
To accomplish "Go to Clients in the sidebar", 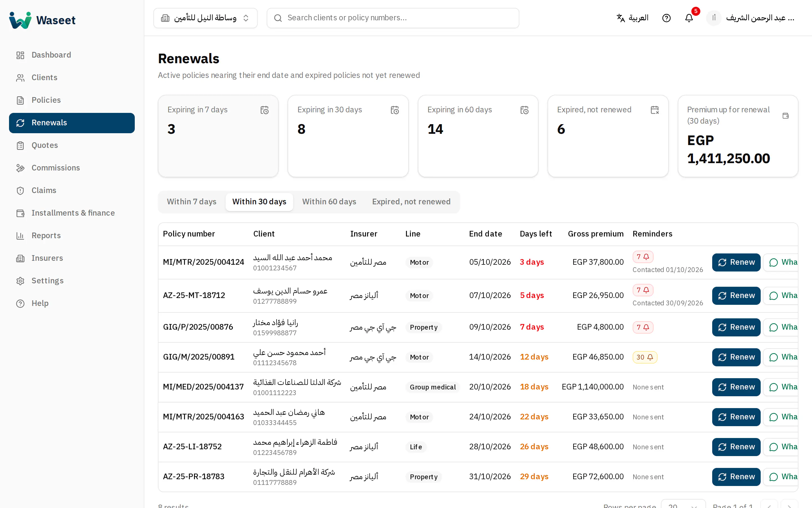I will (x=72, y=77).
